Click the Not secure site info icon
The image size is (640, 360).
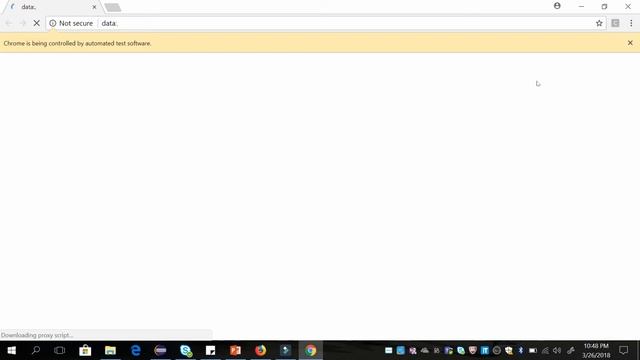(53, 23)
